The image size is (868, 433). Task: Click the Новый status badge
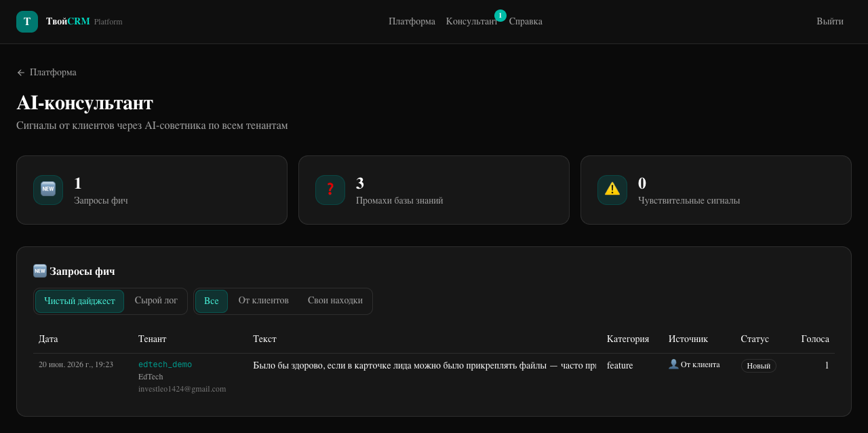(758, 366)
